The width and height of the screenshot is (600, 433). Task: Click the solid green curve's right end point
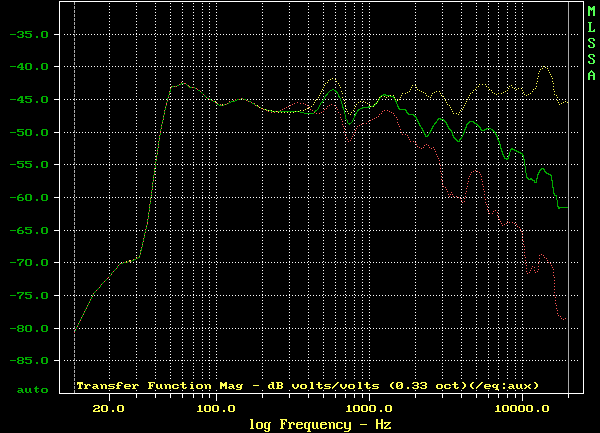click(567, 207)
